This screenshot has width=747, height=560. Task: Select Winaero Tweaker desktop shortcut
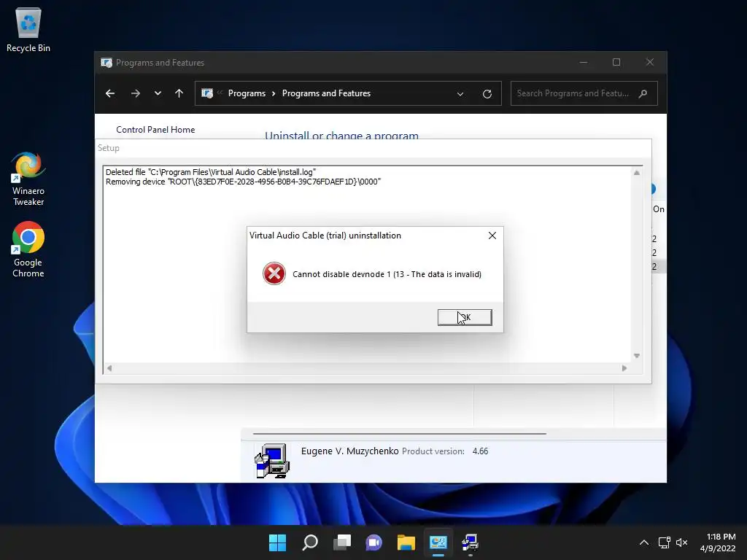pos(28,179)
